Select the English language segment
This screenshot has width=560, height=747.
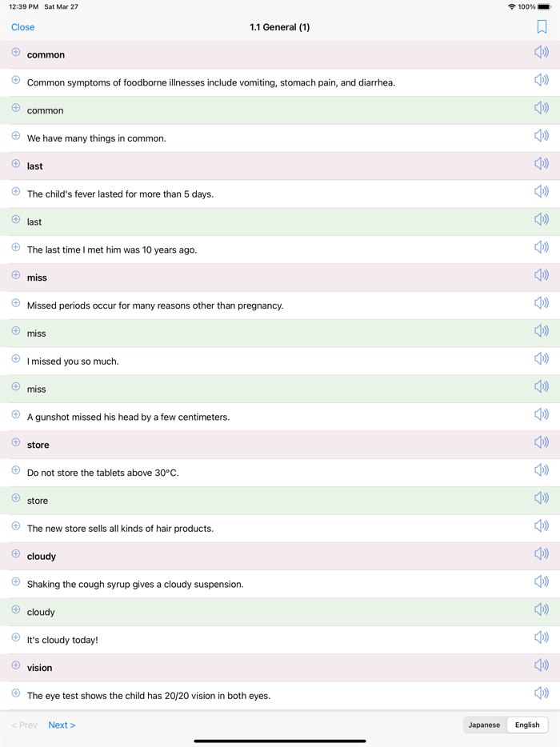(x=527, y=725)
